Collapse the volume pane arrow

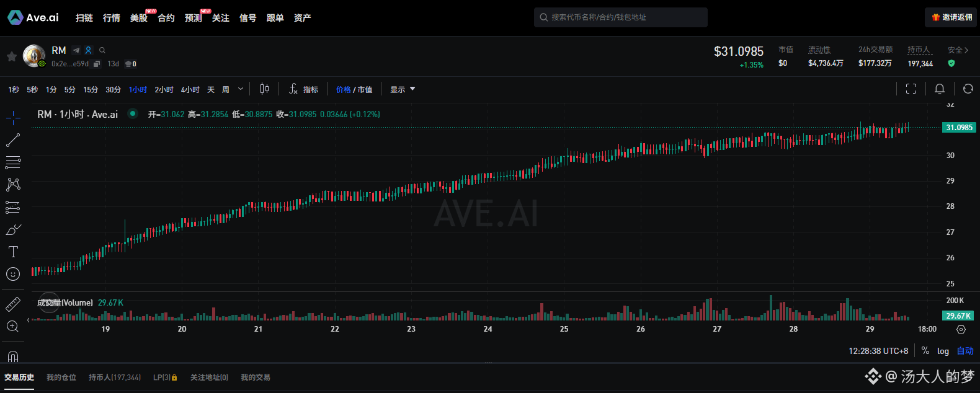pos(29,320)
